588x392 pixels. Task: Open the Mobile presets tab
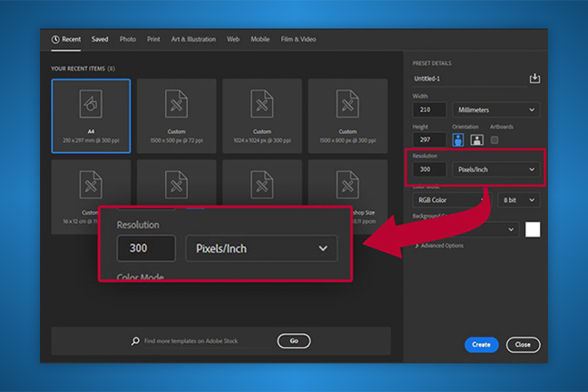click(260, 39)
